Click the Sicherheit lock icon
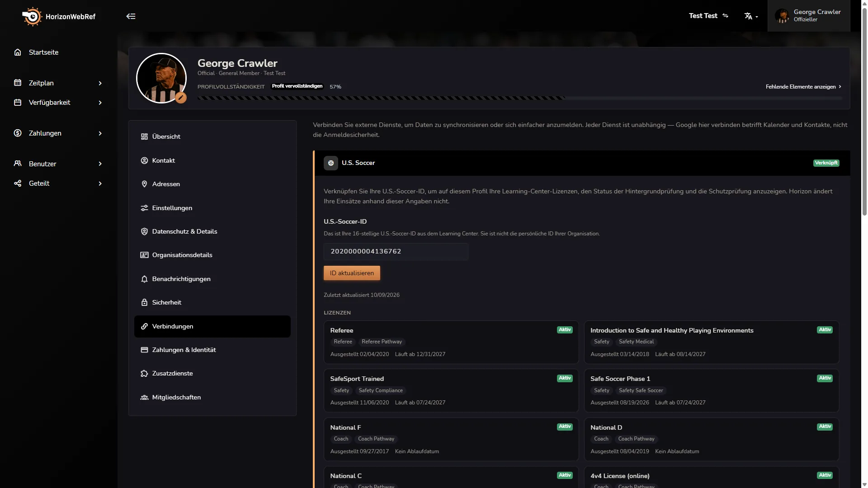The image size is (868, 488). pos(144,303)
